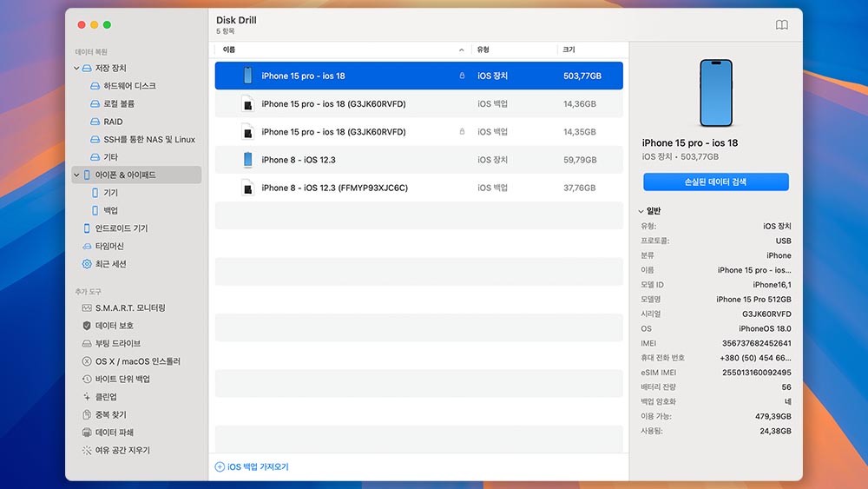Click the plus icon for backup import

[x=220, y=466]
